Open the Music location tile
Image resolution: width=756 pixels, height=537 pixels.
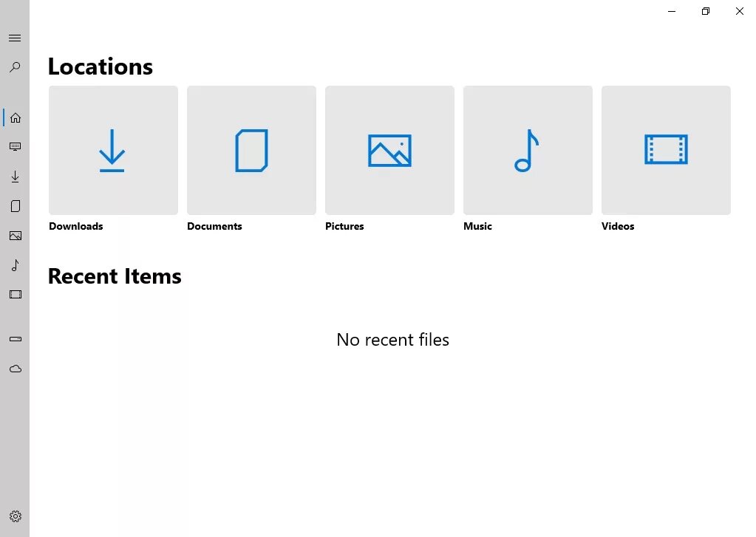click(527, 150)
